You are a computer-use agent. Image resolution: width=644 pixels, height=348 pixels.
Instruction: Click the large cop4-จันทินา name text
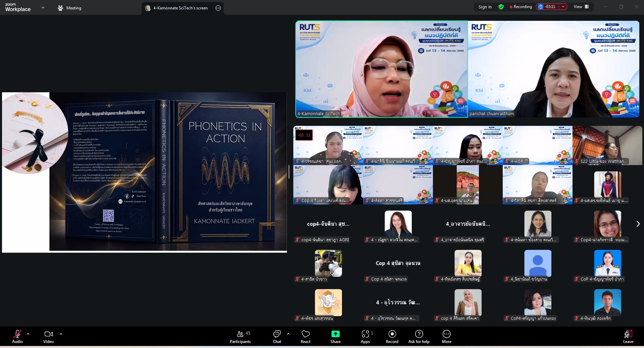coord(328,224)
